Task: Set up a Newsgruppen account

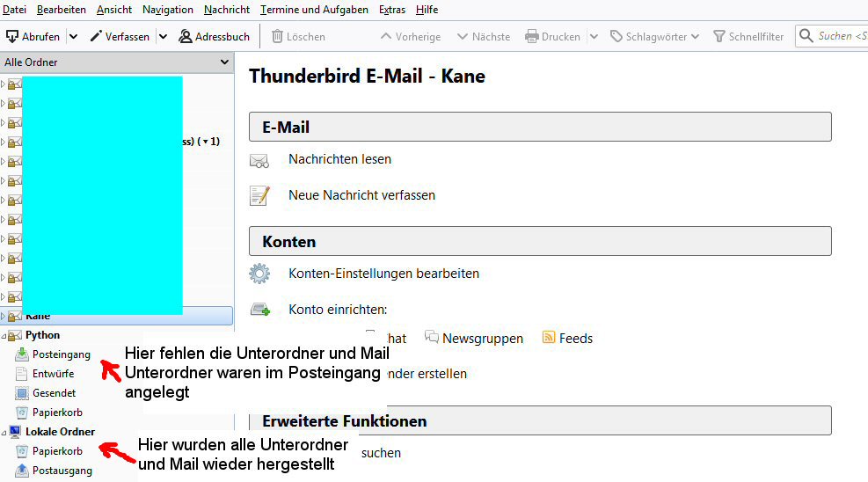Action: pyautogui.click(x=482, y=338)
